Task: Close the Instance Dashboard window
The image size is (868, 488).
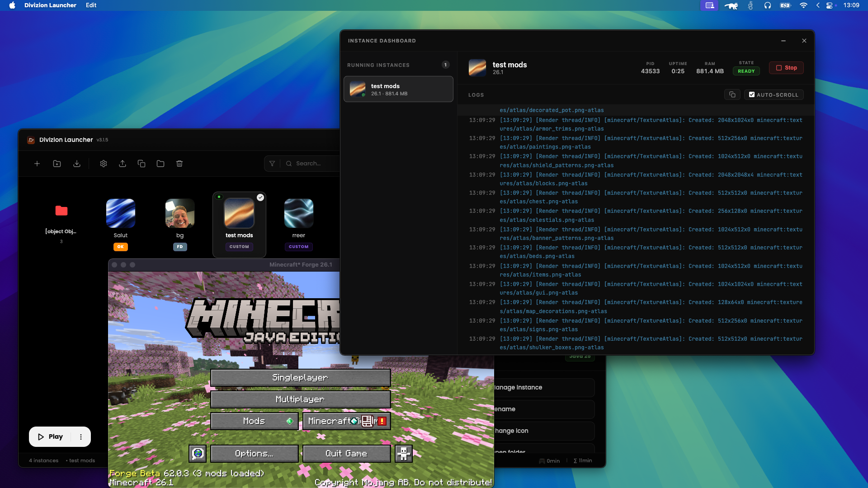Action: tap(804, 41)
